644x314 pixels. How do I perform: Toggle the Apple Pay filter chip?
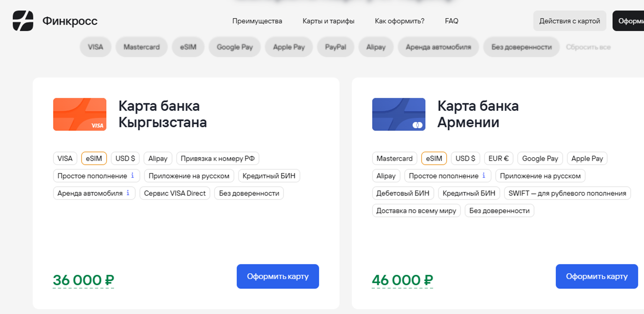point(289,47)
